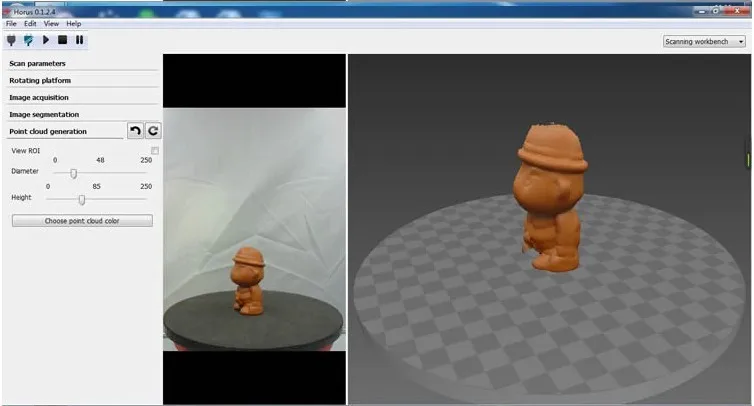Image resolution: width=754 pixels, height=406 pixels.
Task: Click the Diameter slider handle
Action: click(73, 172)
